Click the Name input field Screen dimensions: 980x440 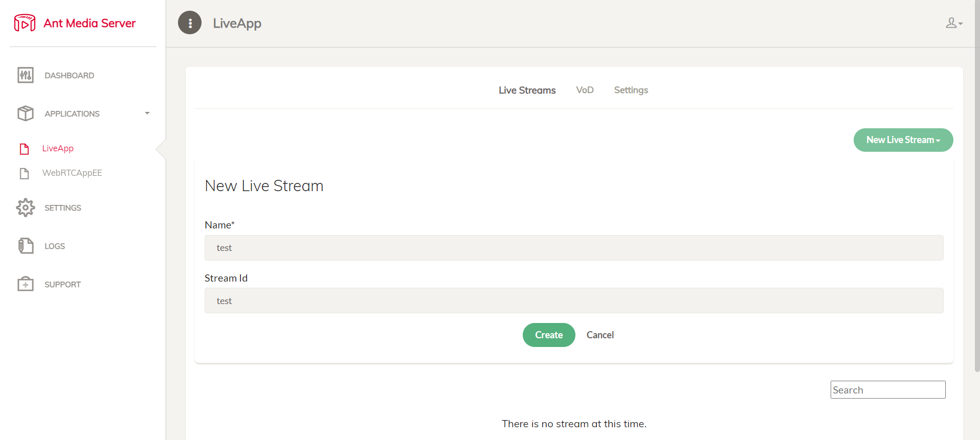pyautogui.click(x=574, y=248)
